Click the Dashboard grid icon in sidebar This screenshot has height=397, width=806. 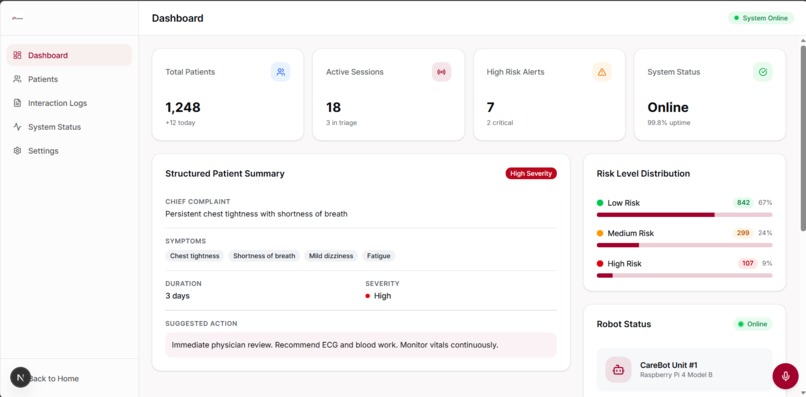point(17,55)
